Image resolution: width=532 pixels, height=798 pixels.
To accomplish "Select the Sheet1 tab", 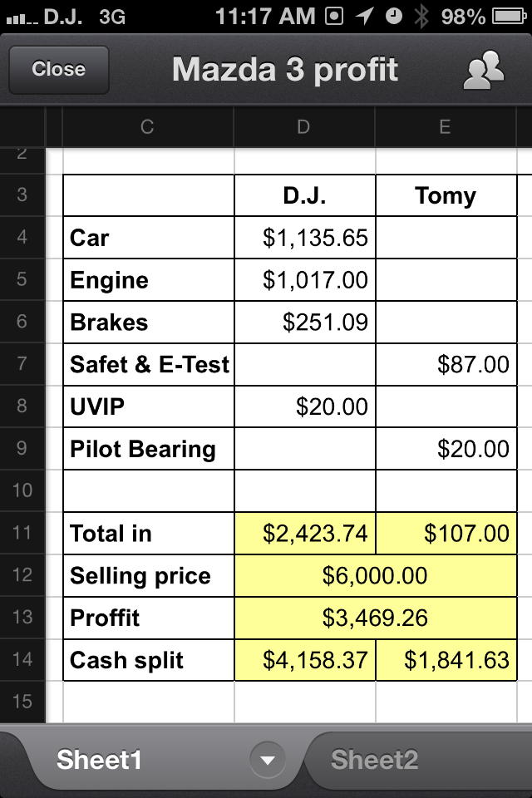I will 99,760.
